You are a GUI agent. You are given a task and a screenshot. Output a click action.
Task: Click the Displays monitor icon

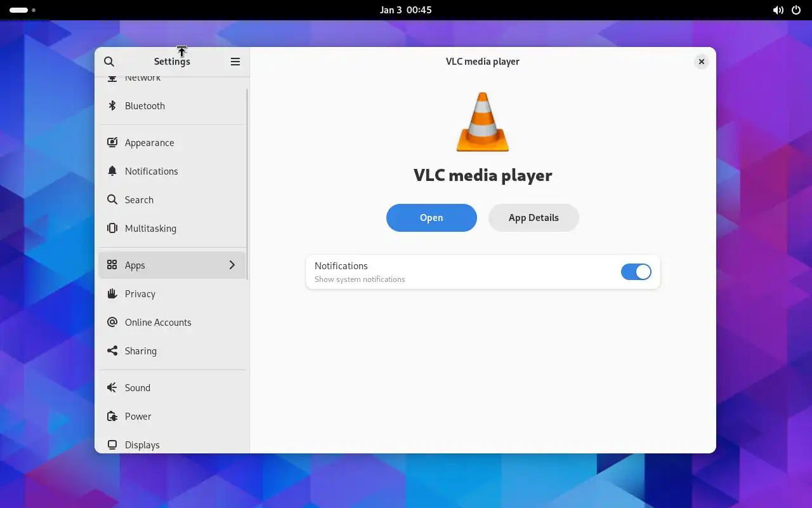[x=112, y=444]
